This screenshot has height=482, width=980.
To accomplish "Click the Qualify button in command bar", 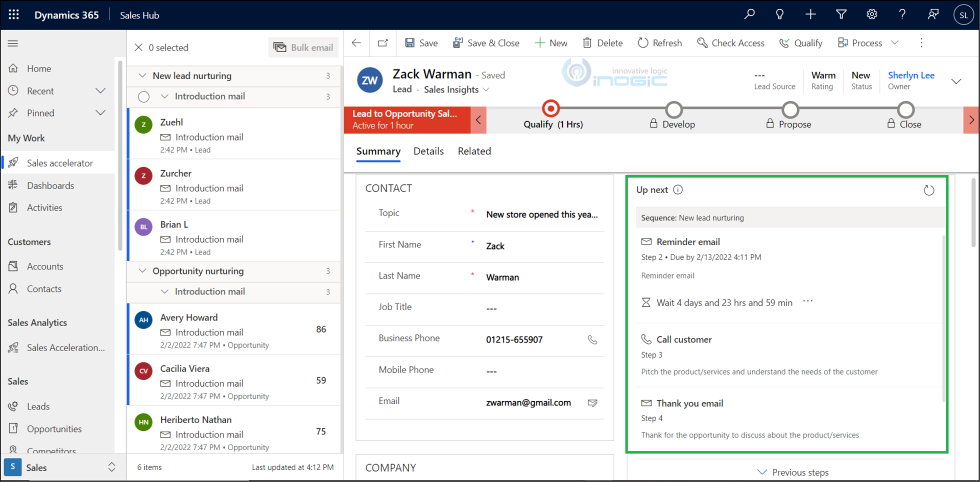I will (x=801, y=43).
